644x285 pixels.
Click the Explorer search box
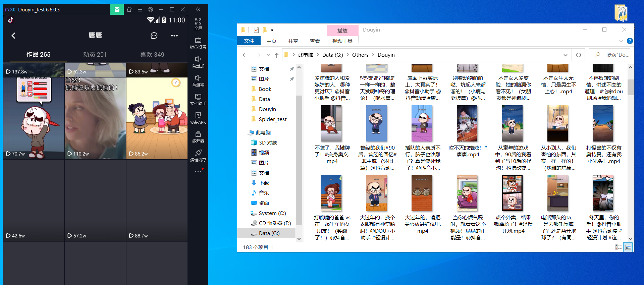(x=609, y=55)
